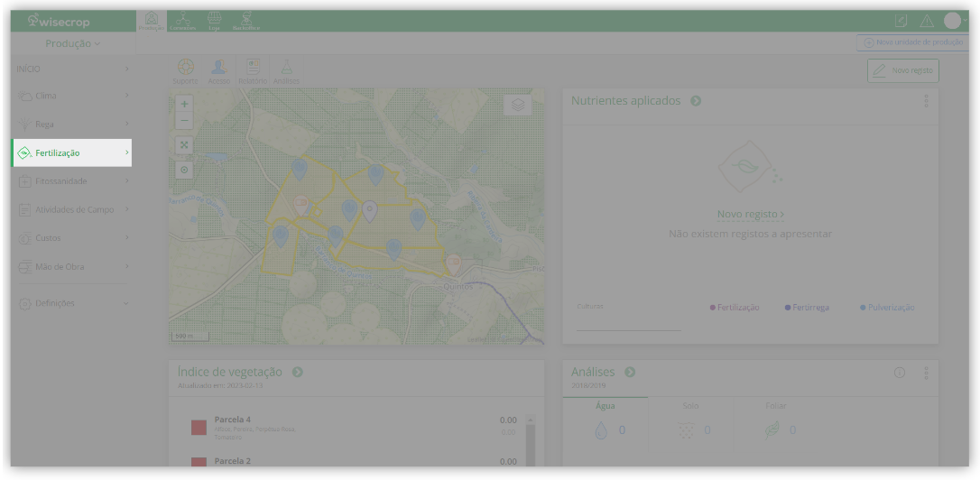
Task: Expand the Fertilização chevron arrow
Action: 127,152
